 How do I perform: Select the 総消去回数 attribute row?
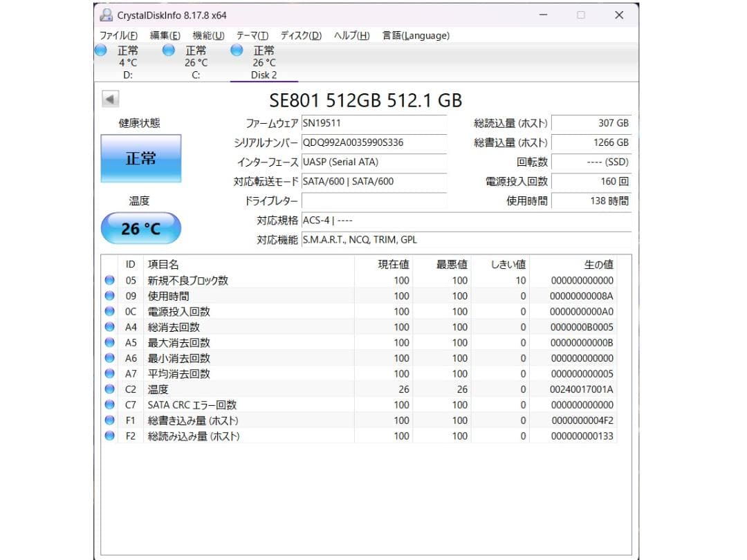point(359,326)
